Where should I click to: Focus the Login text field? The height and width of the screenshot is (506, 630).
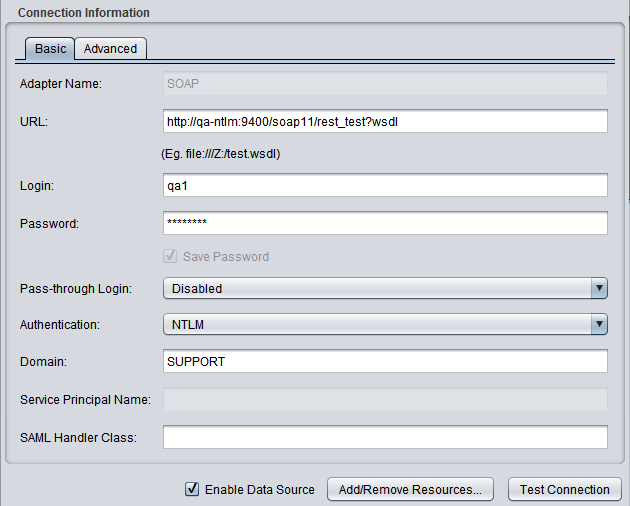(385, 186)
